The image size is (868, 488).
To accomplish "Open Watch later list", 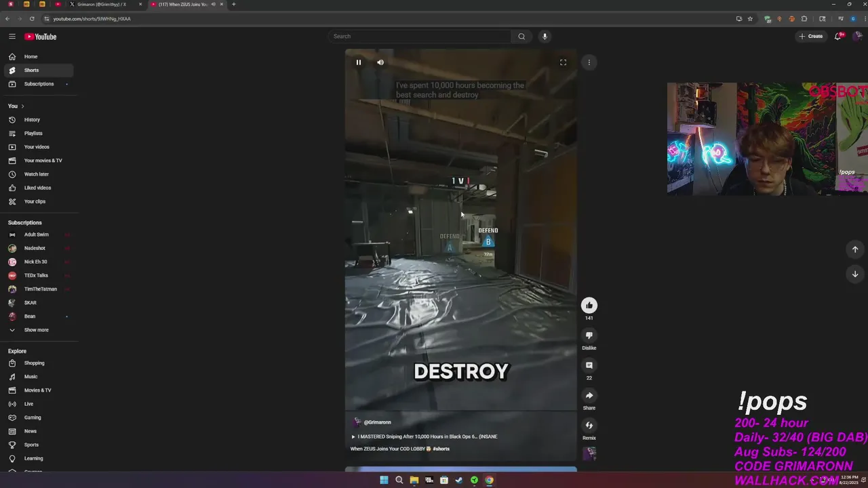I will click(x=39, y=174).
